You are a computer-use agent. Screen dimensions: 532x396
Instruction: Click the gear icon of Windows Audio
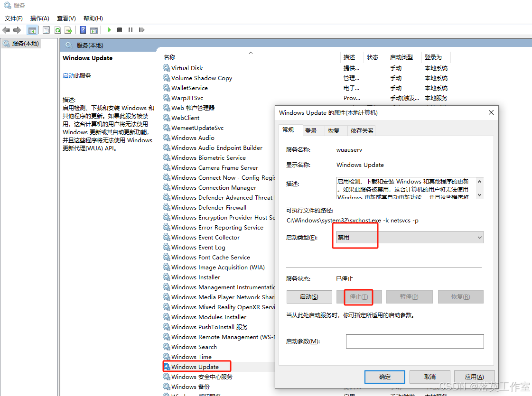[166, 138]
